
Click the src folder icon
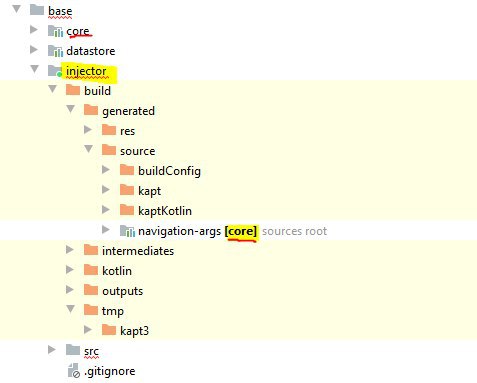click(73, 350)
